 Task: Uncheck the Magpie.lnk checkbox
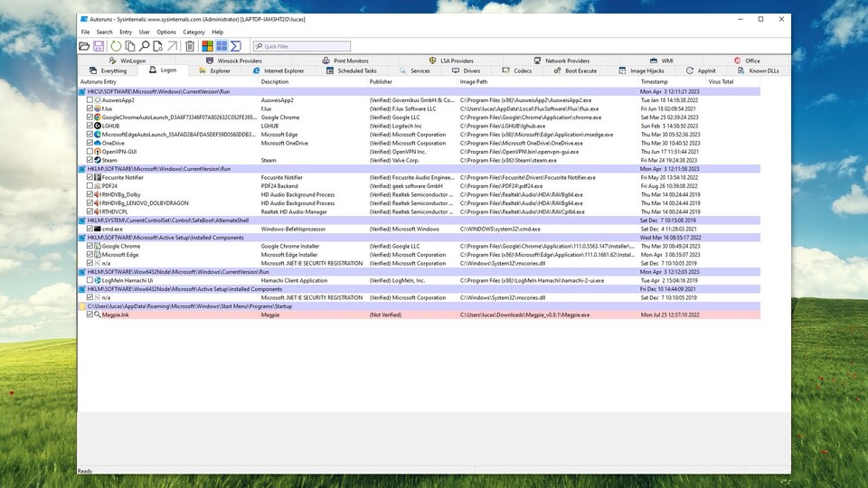tap(90, 314)
